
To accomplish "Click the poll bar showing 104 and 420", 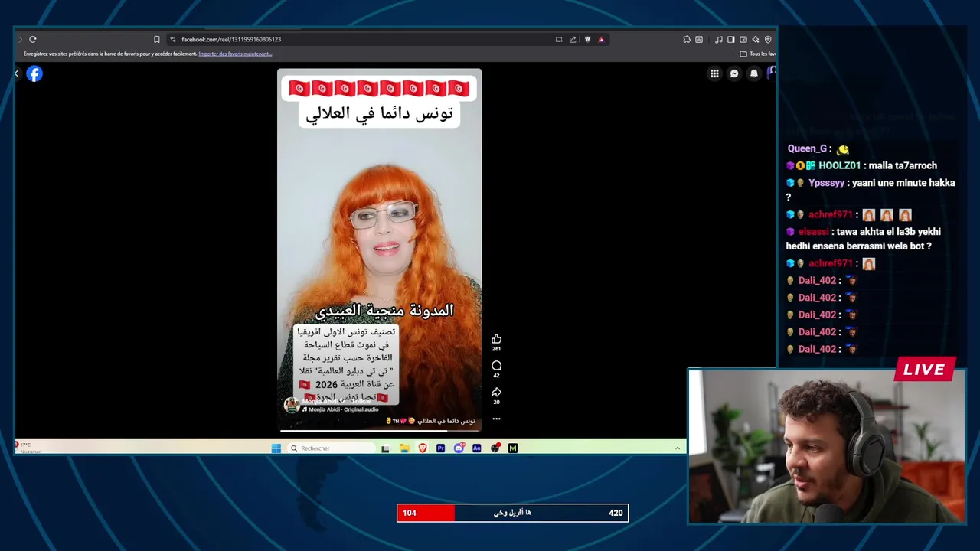I will [512, 513].
